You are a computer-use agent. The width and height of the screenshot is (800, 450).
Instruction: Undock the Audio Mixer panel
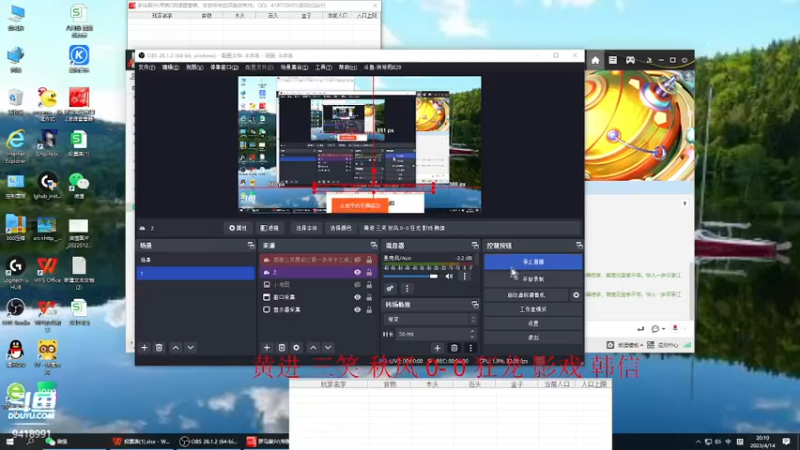475,245
